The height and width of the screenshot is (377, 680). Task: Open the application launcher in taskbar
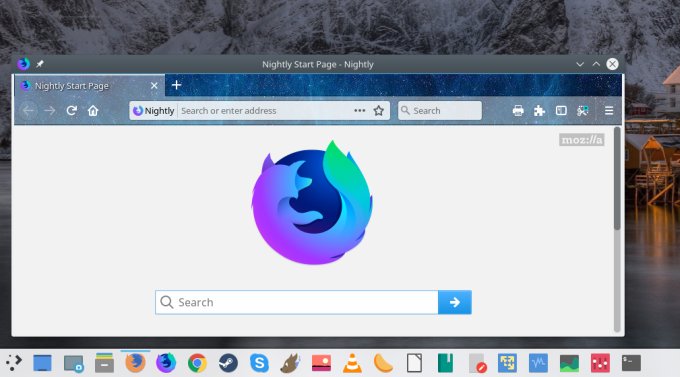[13, 363]
